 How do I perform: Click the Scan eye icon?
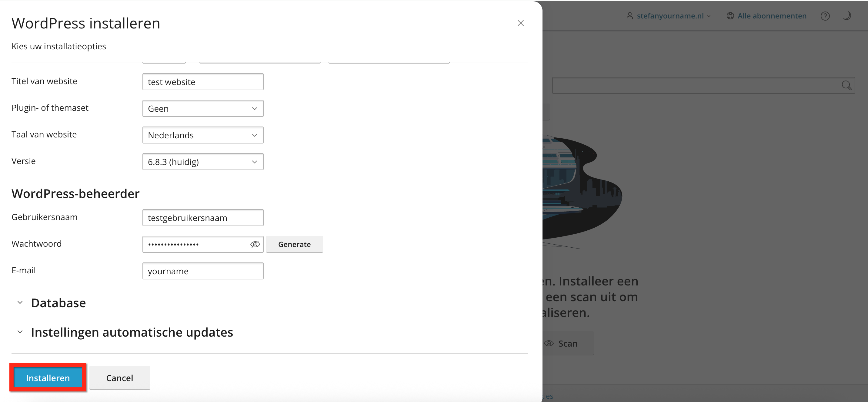[x=549, y=343]
